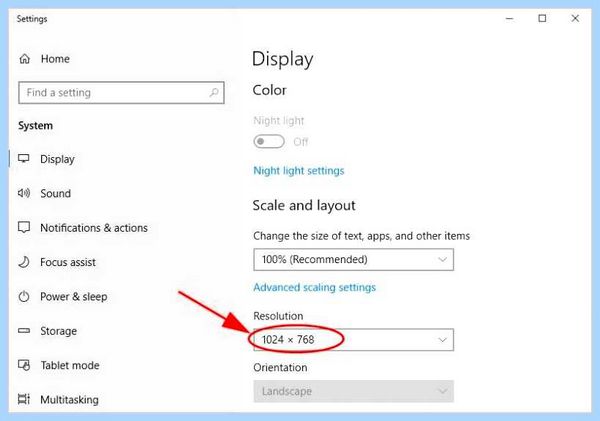Open Focus assist settings
Screen dimensions: 600x421
68,262
